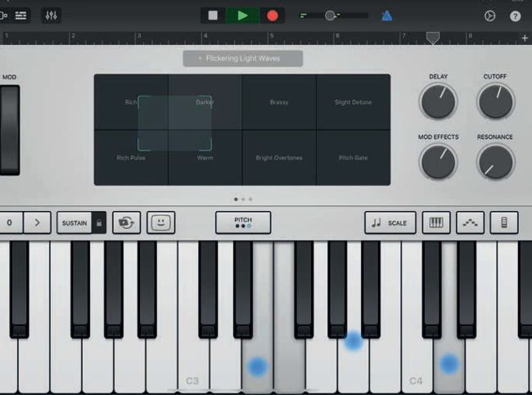Open the keyboard settings icon

pos(504,222)
